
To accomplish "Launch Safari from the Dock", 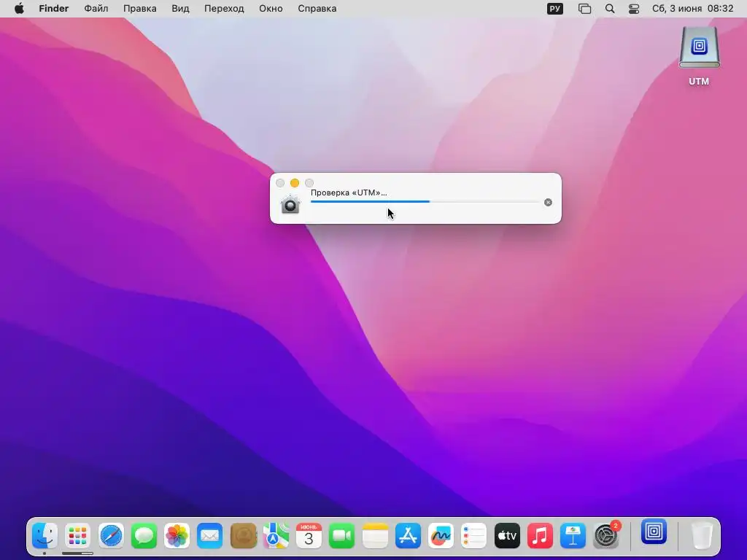I will point(111,536).
